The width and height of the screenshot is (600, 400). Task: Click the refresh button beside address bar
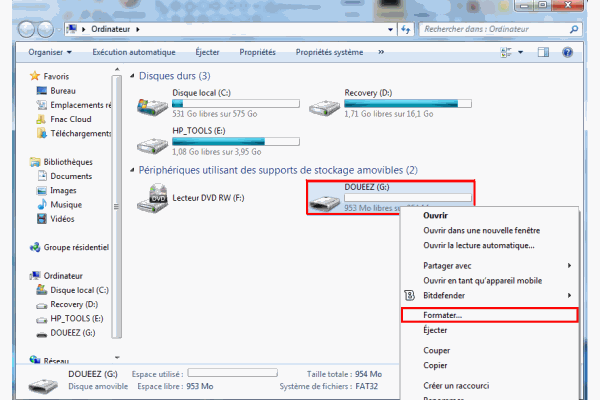406,29
